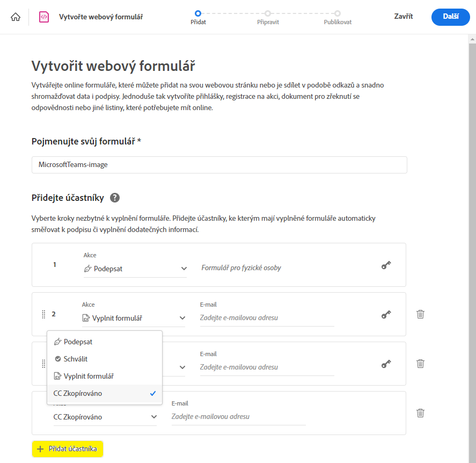Click the form name input field
476x463 pixels.
pos(219,165)
